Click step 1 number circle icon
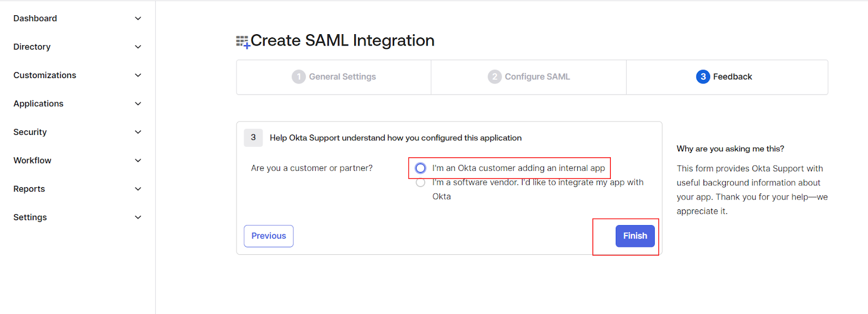Screen dimensions: 868x314 [298, 77]
